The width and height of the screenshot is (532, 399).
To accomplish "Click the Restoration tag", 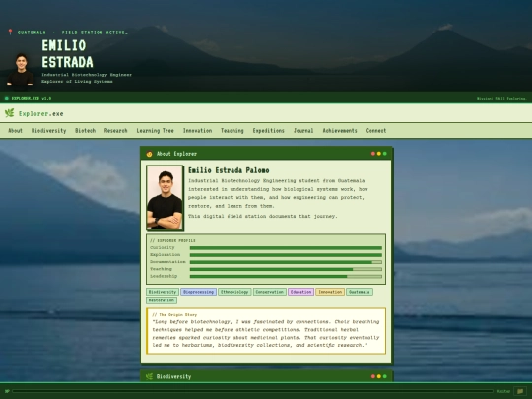I will click(x=162, y=300).
